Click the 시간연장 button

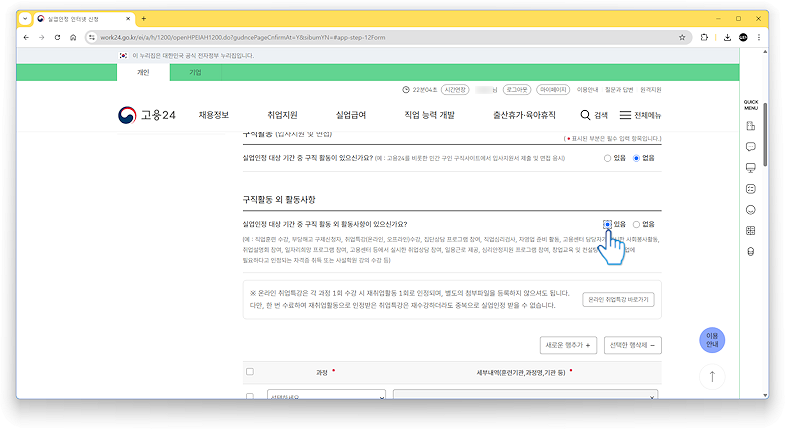(x=455, y=90)
